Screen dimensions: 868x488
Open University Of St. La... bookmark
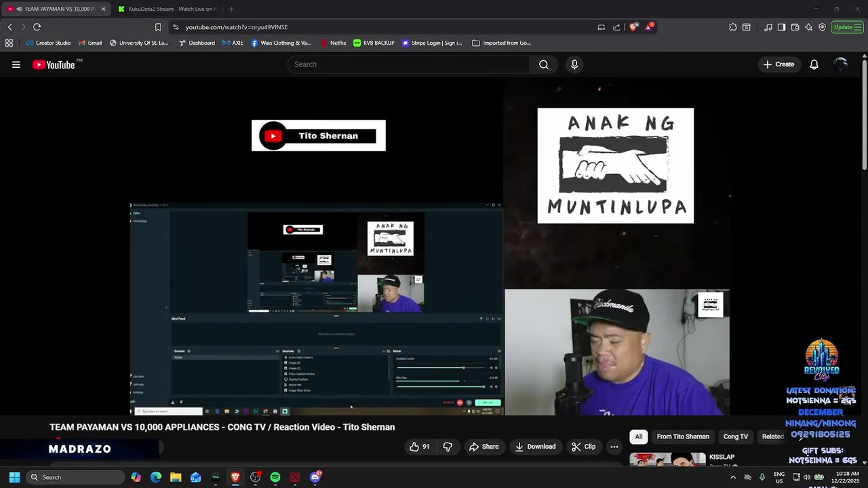(x=138, y=43)
